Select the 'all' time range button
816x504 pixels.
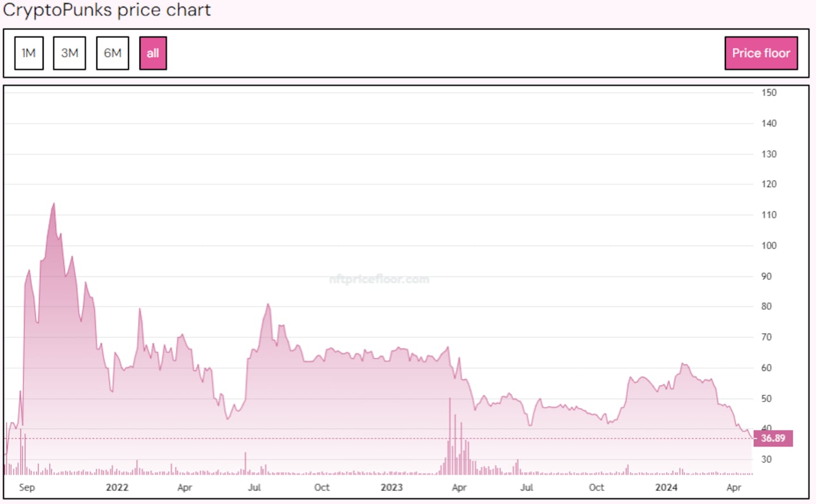pyautogui.click(x=153, y=53)
